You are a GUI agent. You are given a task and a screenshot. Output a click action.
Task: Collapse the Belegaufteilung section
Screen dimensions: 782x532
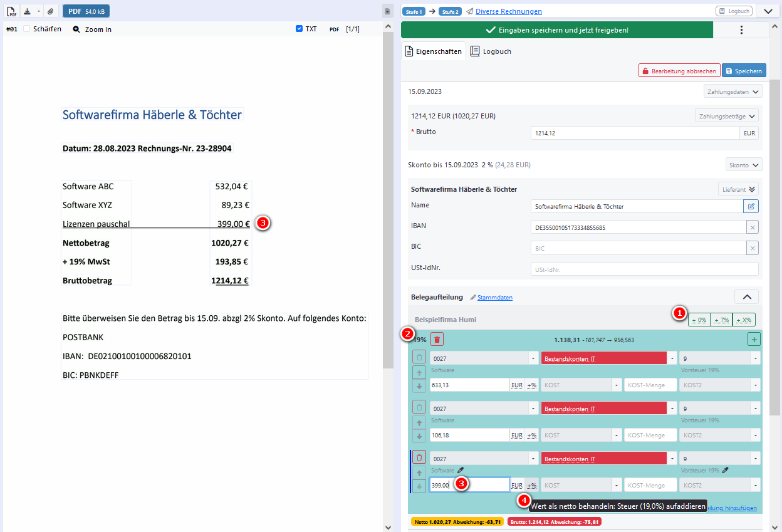tap(746, 297)
